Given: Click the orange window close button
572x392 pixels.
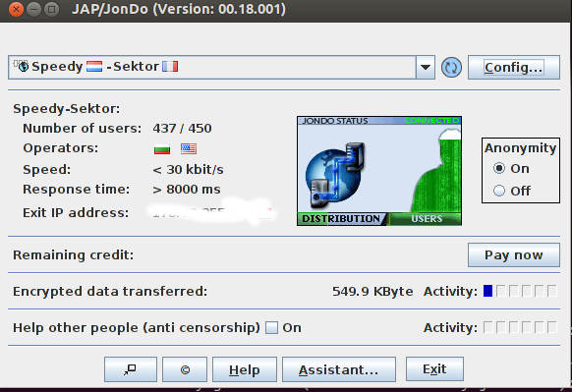Looking at the screenshot, I should [x=16, y=10].
